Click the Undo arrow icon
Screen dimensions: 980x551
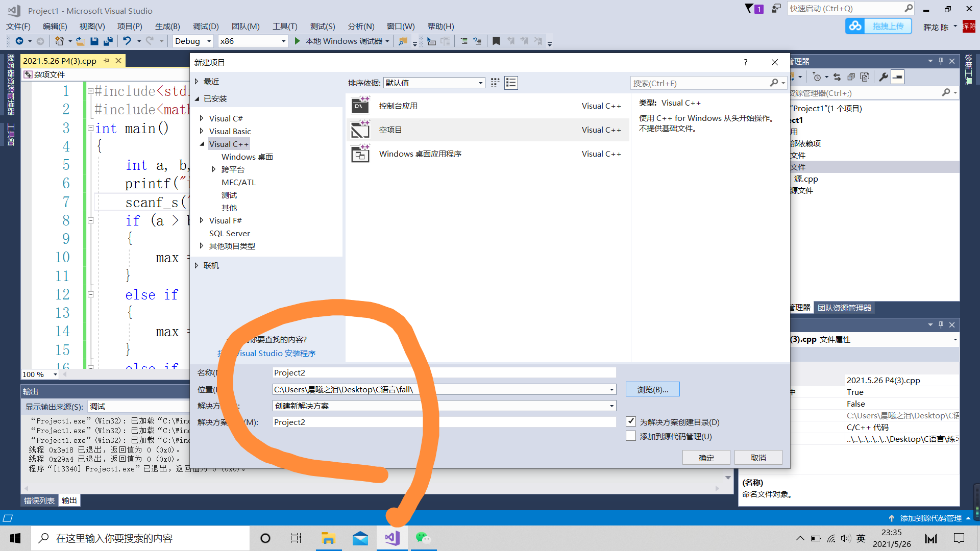point(127,41)
